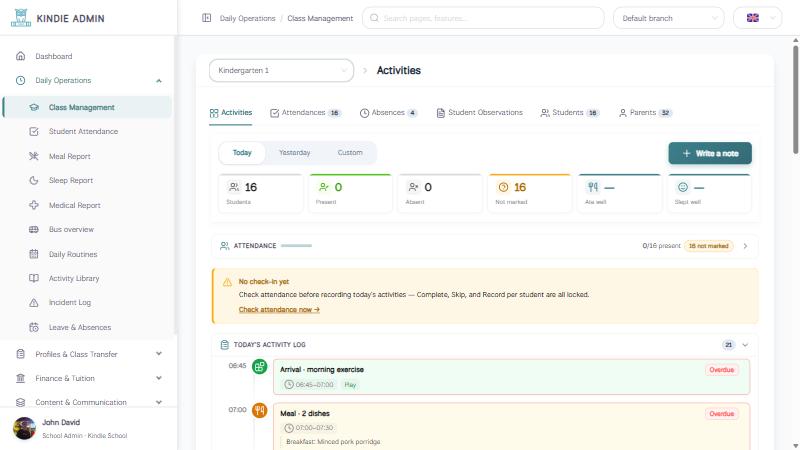Click the green arrival activity icon
Viewport: 800px width, 450px height.
260,366
